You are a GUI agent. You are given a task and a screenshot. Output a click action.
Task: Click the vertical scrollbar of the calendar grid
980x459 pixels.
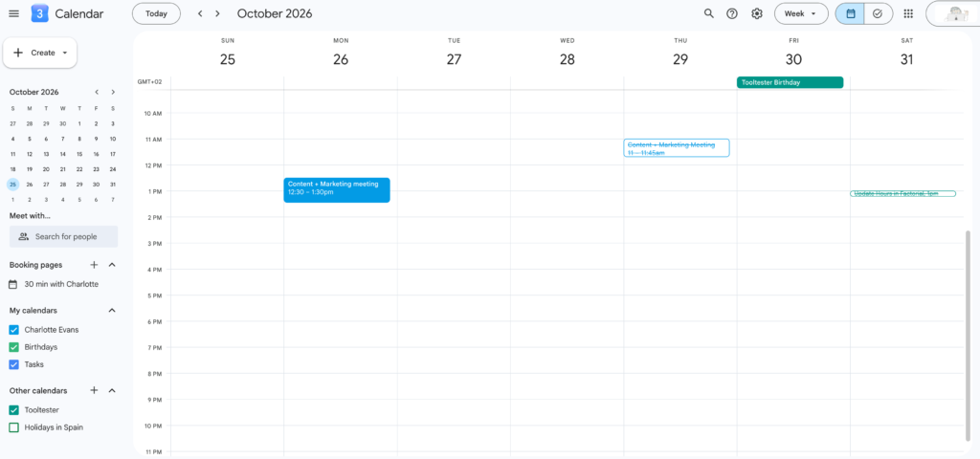[969, 334]
